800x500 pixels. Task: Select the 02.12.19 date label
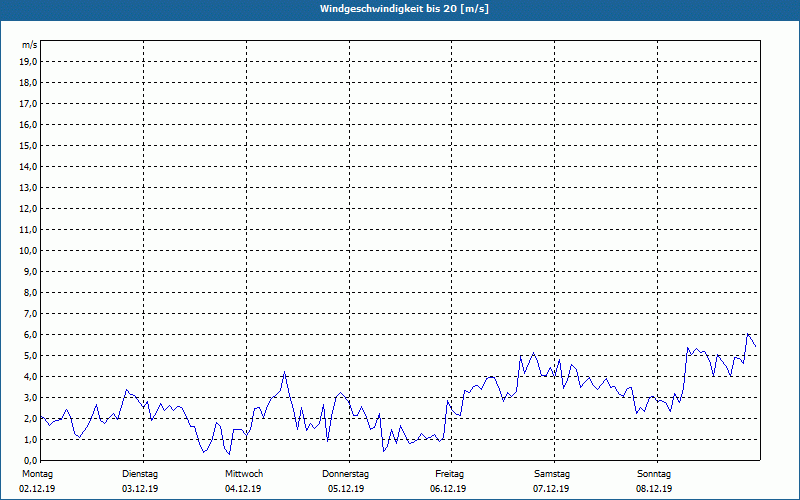(37, 489)
